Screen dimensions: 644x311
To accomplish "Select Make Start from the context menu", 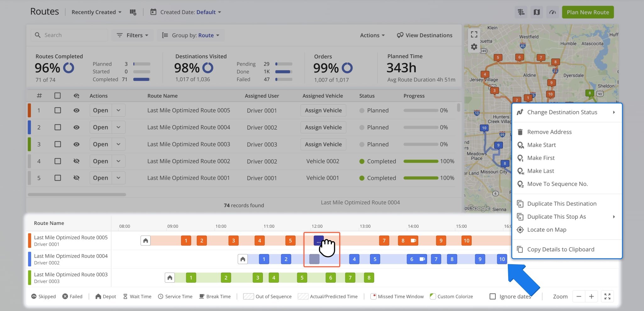I will (541, 145).
